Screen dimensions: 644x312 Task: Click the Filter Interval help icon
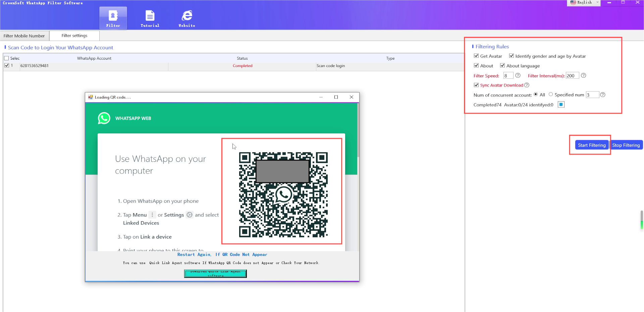584,75
